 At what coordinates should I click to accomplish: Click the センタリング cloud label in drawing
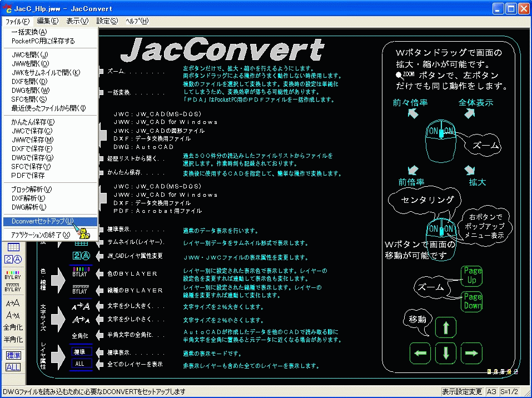pos(427,200)
